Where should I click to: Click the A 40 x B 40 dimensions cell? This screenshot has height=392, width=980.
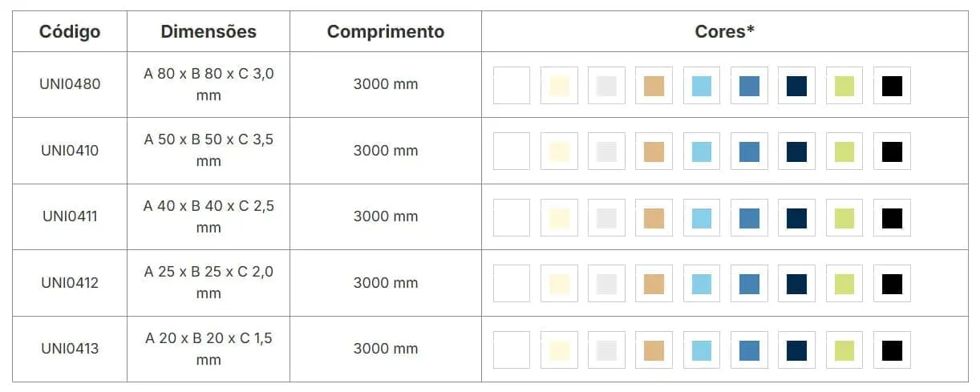point(209,216)
